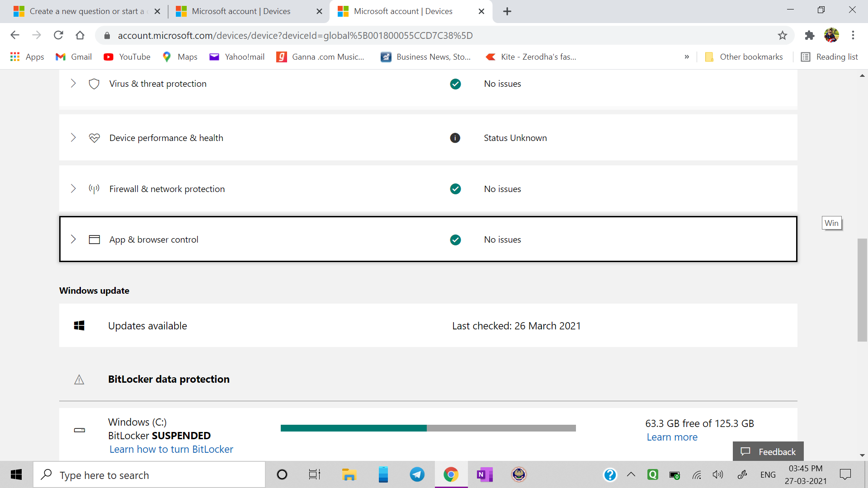The height and width of the screenshot is (488, 868).
Task: Click Learn more storage link
Action: (672, 437)
